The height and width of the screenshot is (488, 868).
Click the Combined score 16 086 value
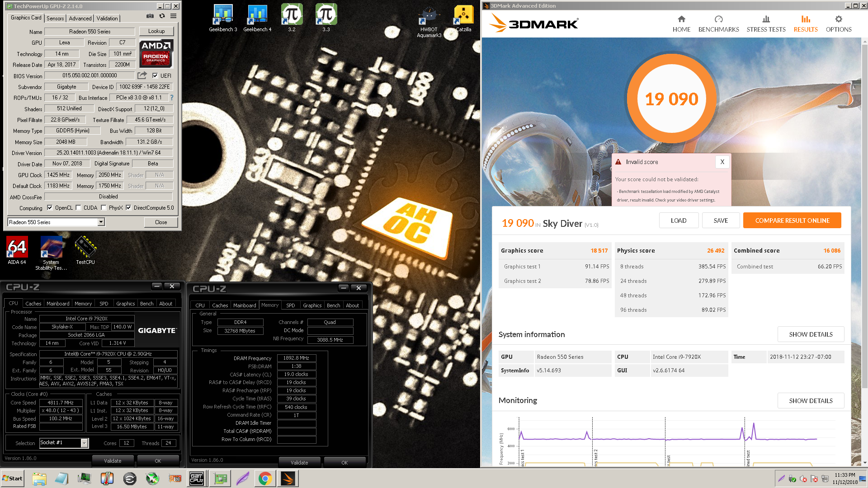(832, 251)
